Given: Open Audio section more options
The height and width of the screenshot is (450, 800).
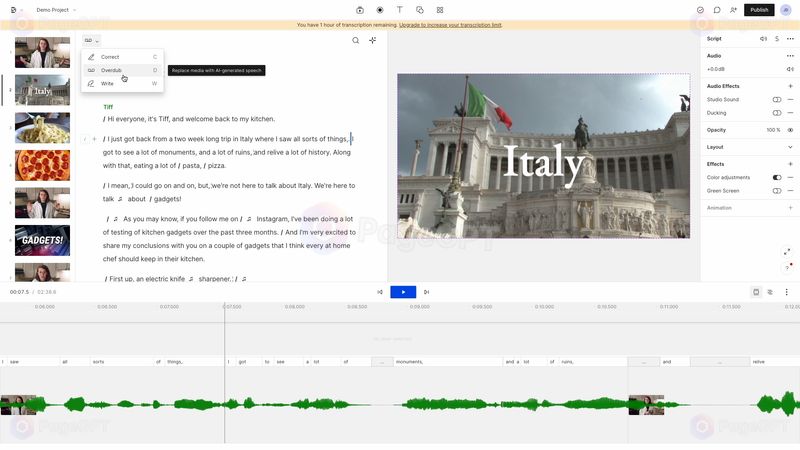Looking at the screenshot, I should (x=790, y=56).
